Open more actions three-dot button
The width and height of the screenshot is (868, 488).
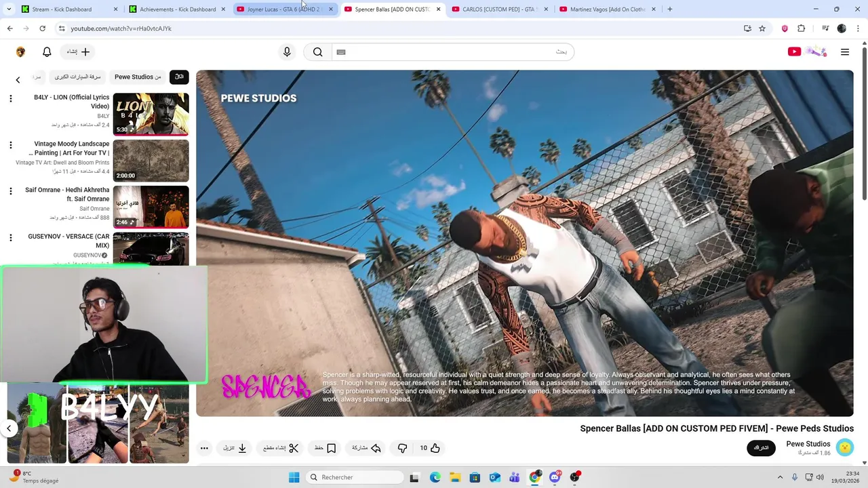204,448
